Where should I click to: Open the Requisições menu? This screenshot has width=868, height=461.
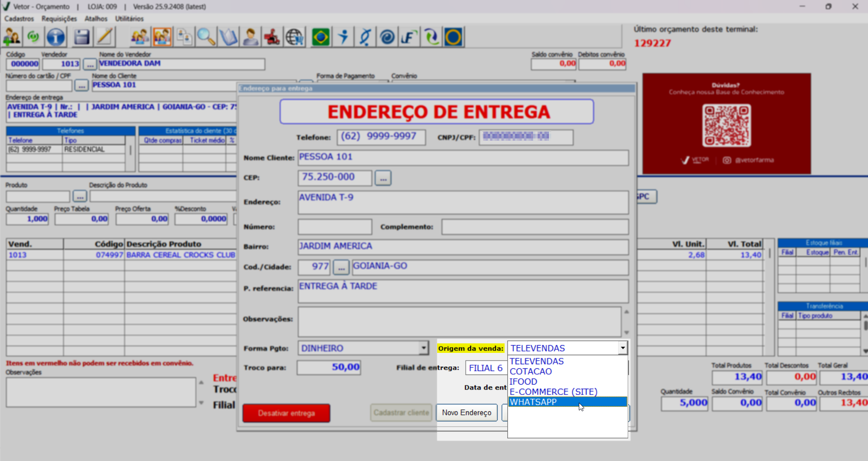coord(59,19)
